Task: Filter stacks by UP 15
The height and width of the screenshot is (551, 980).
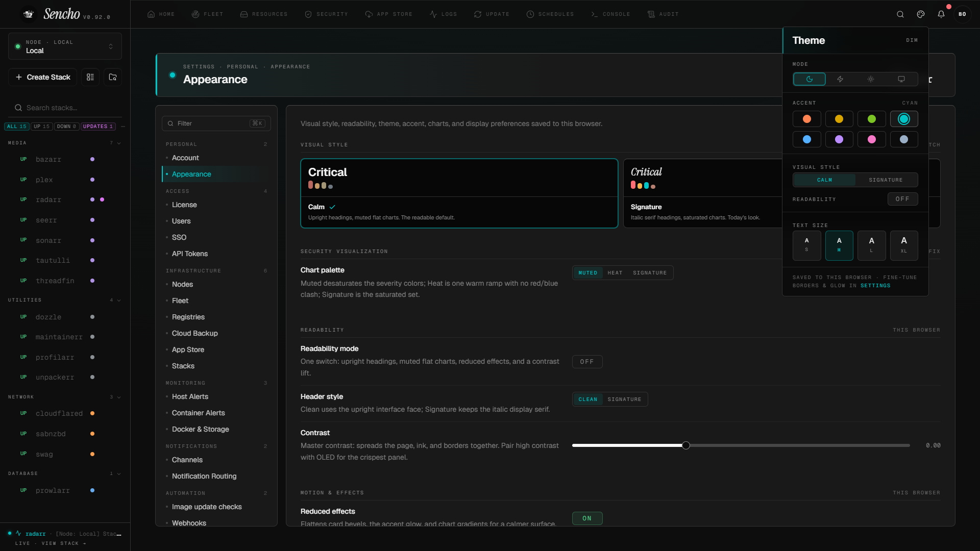Action: (x=42, y=127)
